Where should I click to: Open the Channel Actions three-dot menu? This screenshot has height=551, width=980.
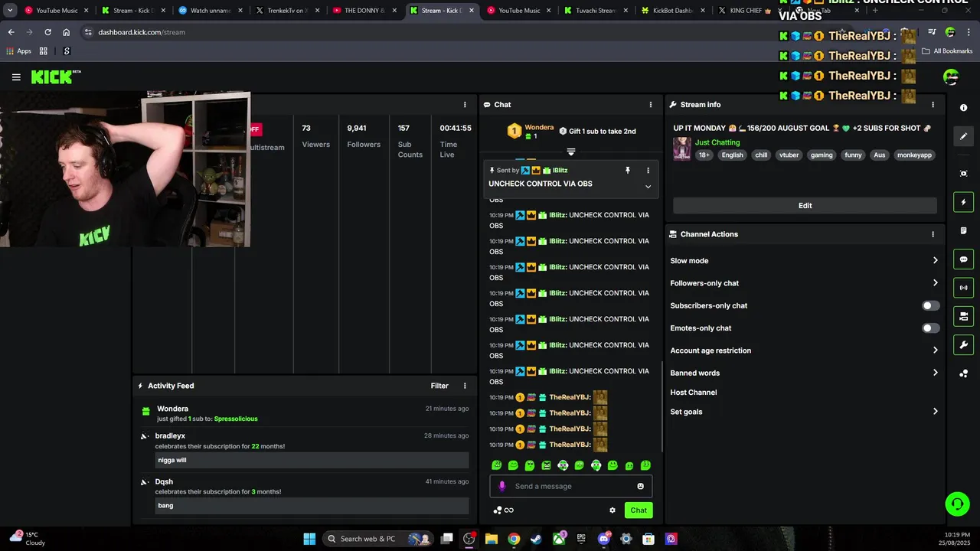pos(933,234)
